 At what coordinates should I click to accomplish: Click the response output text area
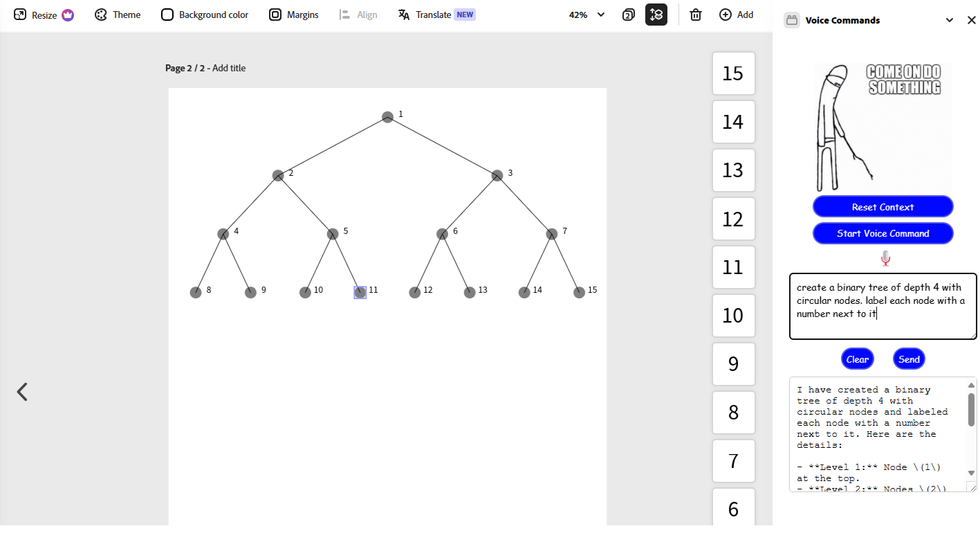pos(878,434)
